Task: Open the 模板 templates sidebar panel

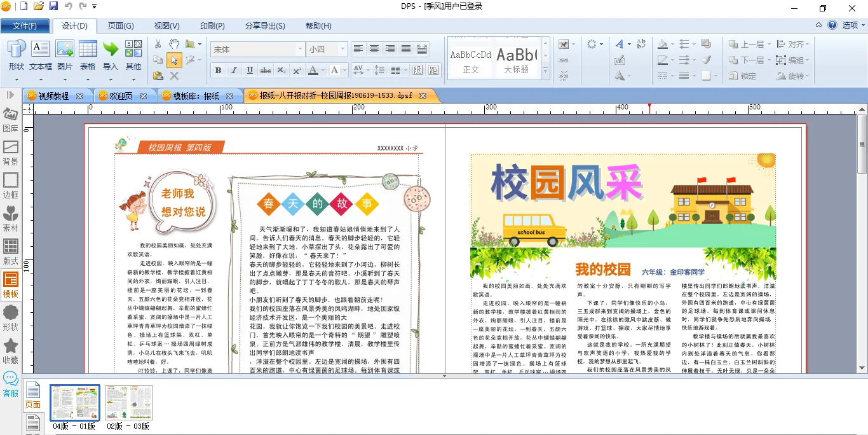Action: click(x=10, y=284)
